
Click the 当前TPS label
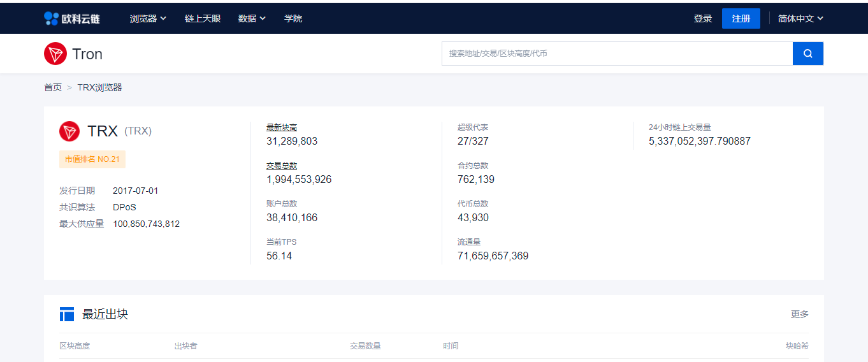[281, 242]
